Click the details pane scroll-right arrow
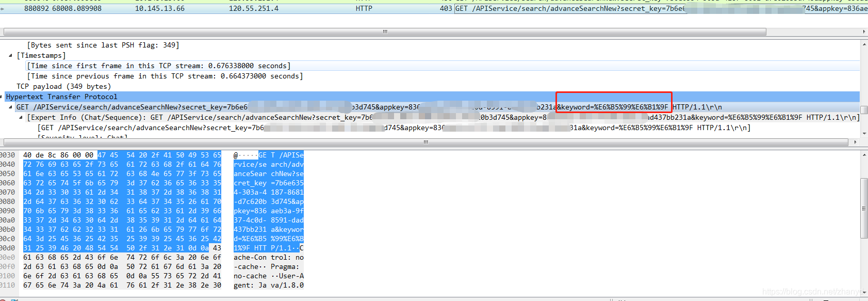Image resolution: width=868 pixels, height=301 pixels. coord(856,142)
